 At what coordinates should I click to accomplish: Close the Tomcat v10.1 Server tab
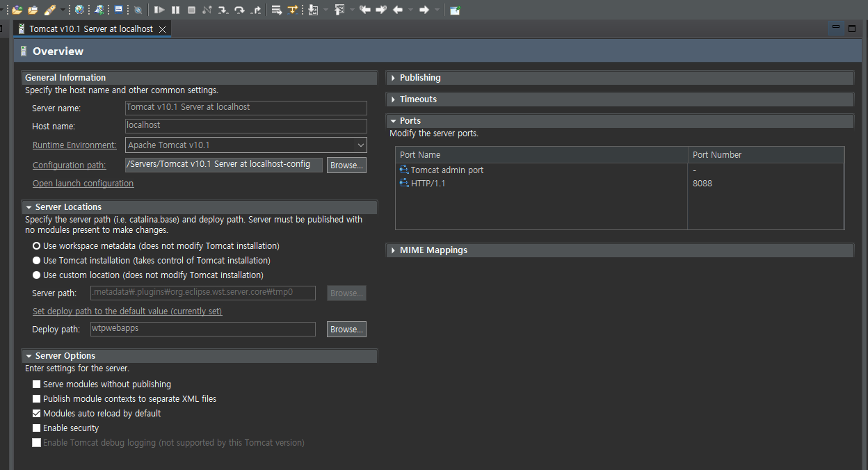click(162, 29)
